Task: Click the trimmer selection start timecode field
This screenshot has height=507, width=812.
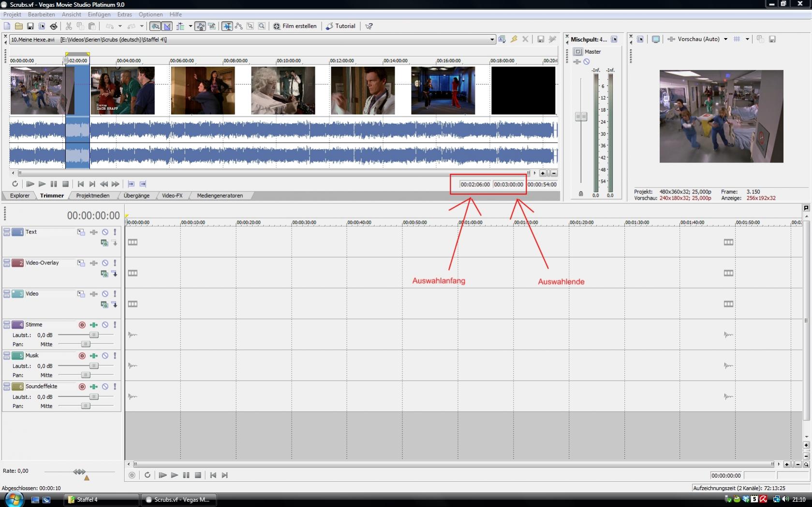Action: click(475, 185)
